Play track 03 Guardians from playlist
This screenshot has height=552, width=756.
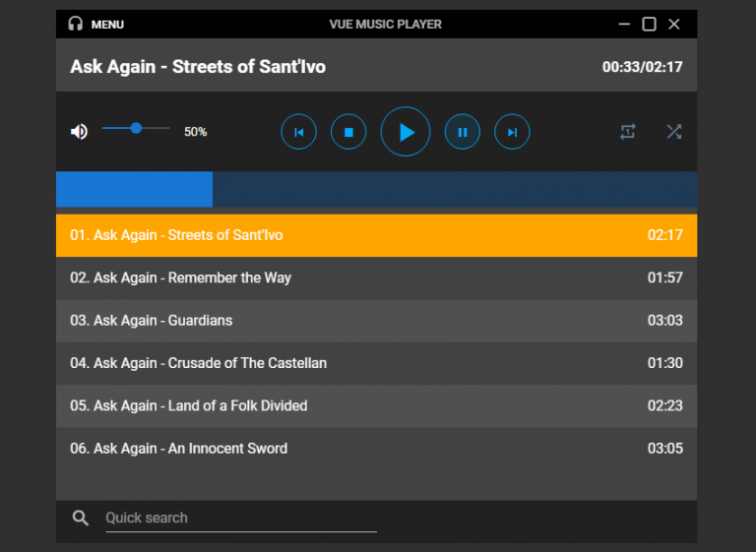(x=377, y=321)
